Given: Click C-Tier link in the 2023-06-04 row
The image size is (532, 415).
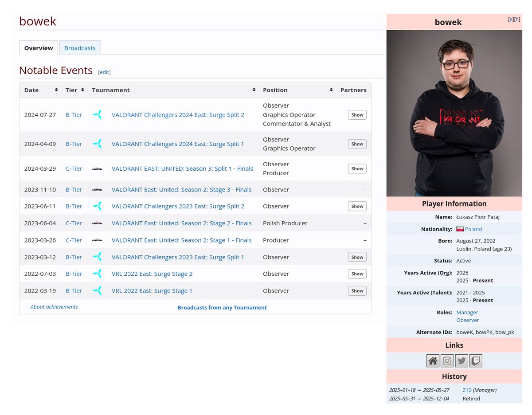Looking at the screenshot, I should (x=74, y=223).
